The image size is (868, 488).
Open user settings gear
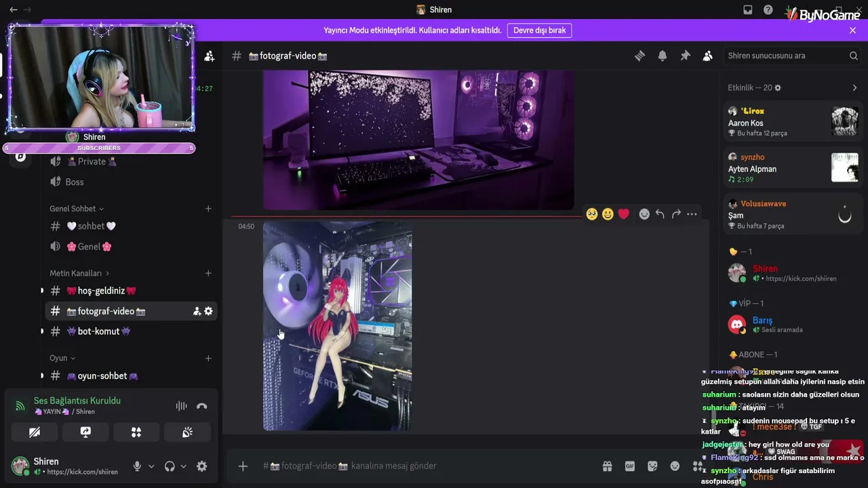click(201, 466)
